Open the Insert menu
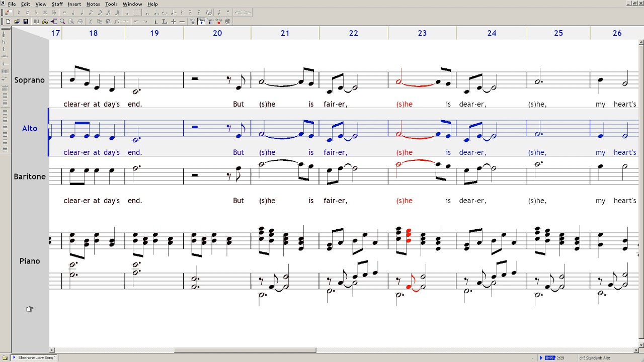Screen dimensions: 644x362 pyautogui.click(x=74, y=4)
